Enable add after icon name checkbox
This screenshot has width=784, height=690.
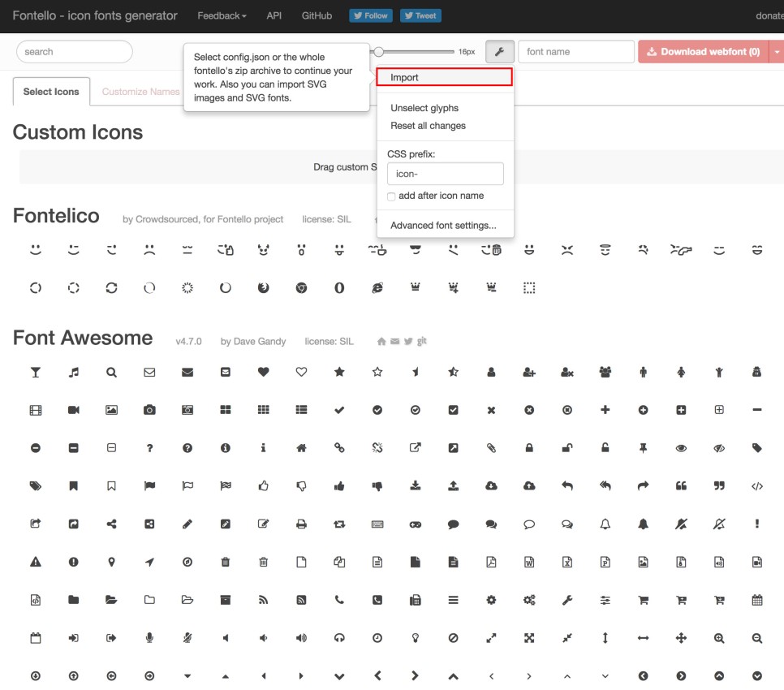click(391, 196)
